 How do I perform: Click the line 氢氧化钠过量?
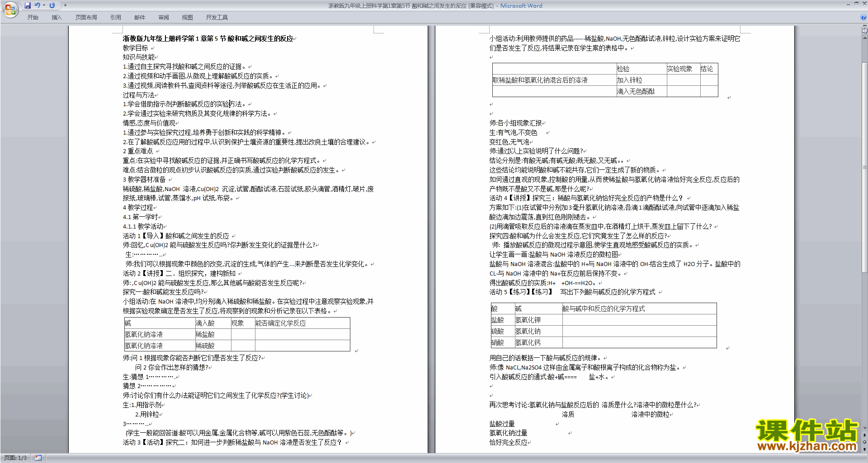[508, 433]
